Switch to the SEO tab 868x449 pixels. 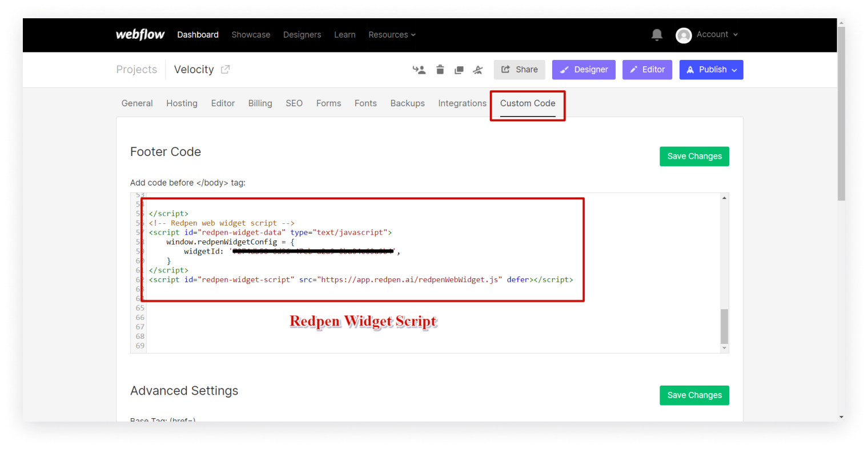point(294,103)
